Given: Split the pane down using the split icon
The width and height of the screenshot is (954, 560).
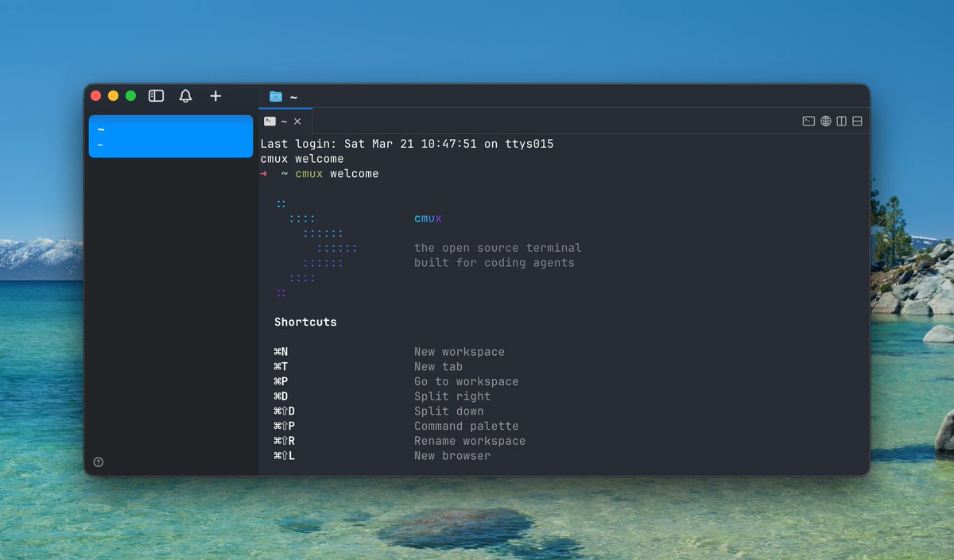Looking at the screenshot, I should (857, 122).
